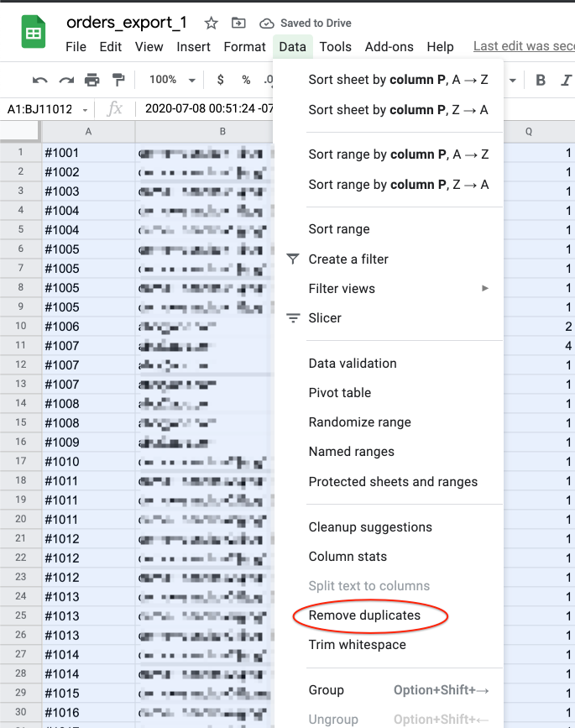
Task: Click cell containing #1006
Action: pyautogui.click(x=88, y=327)
